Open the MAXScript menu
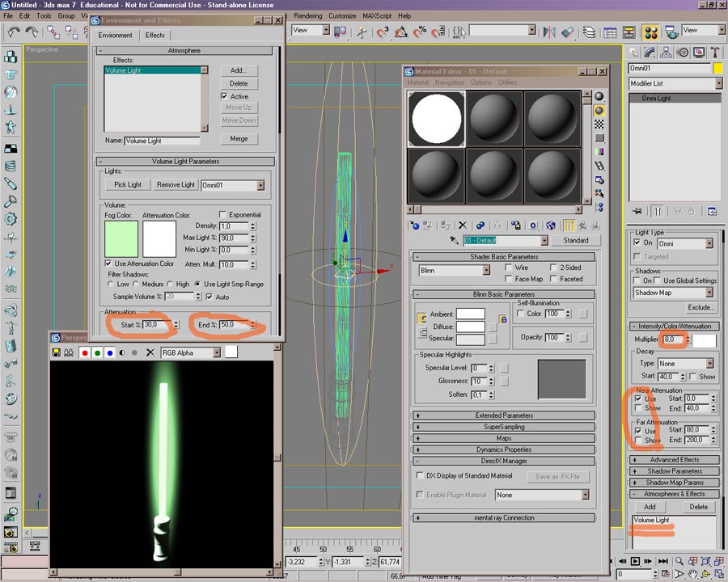Screen dimensions: 728x582 377,16
